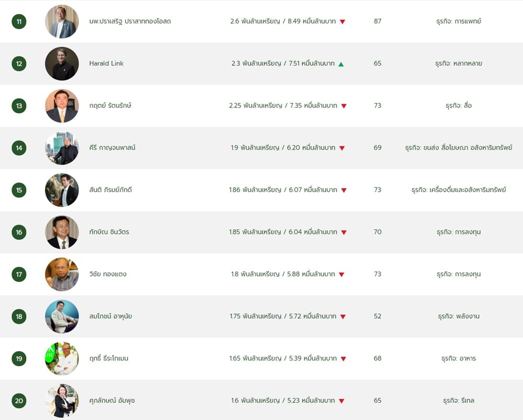
Task: Open the rank 14 portrait with skyscrapers
Action: pos(62,148)
